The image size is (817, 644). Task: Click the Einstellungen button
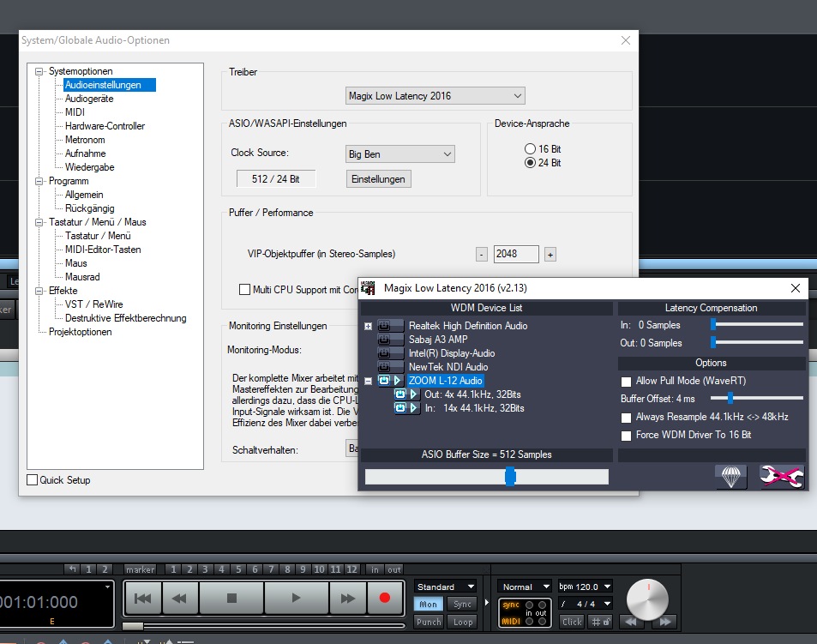tap(378, 178)
